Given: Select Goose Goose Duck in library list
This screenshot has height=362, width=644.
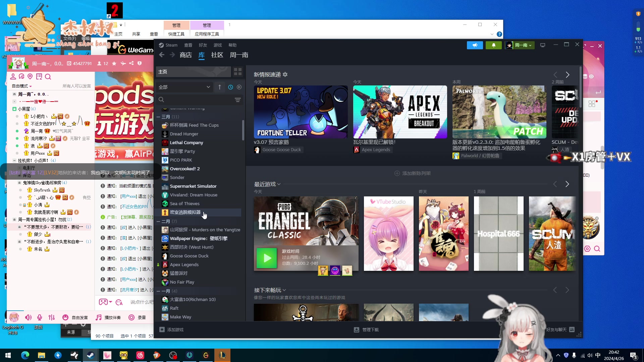Looking at the screenshot, I should tap(189, 256).
